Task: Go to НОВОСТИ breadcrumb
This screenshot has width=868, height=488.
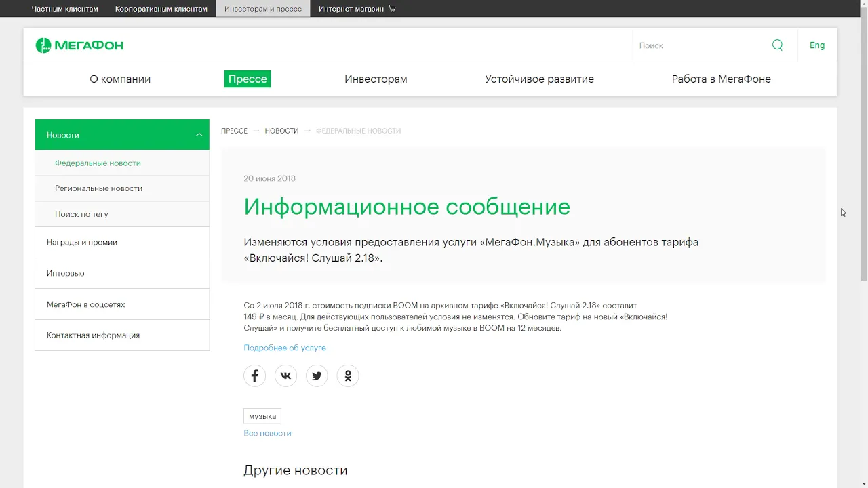Action: click(x=281, y=131)
